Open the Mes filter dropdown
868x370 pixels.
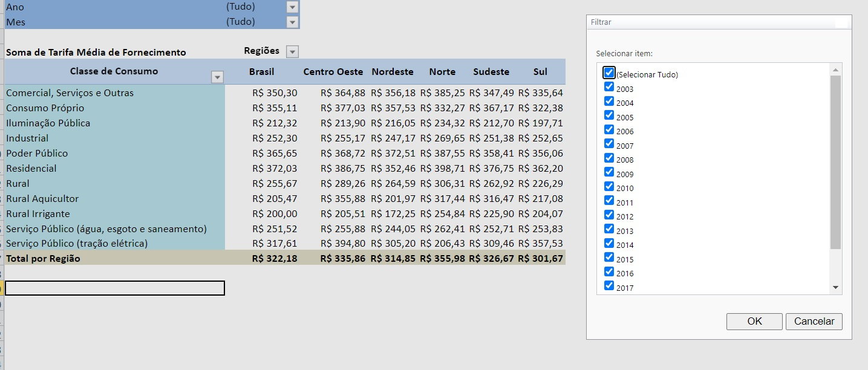(293, 22)
